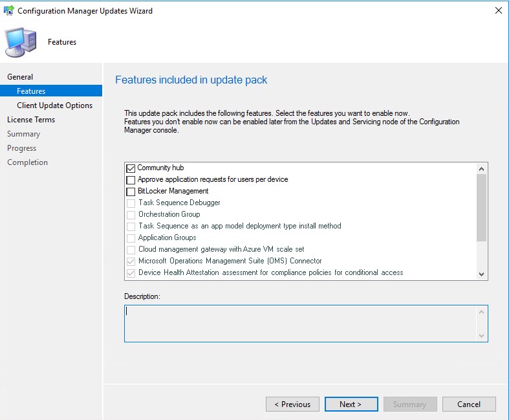The image size is (509, 420).
Task: Select the Orchestration Group list entry
Action: [x=169, y=214]
